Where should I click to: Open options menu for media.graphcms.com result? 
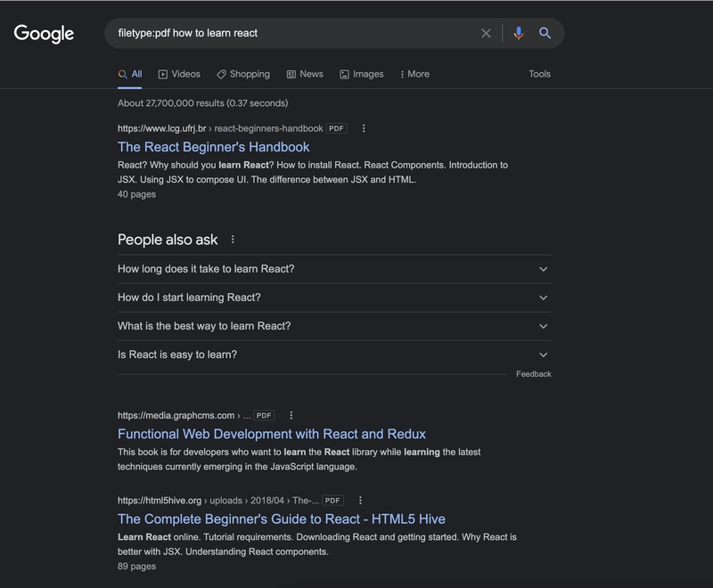pos(291,415)
